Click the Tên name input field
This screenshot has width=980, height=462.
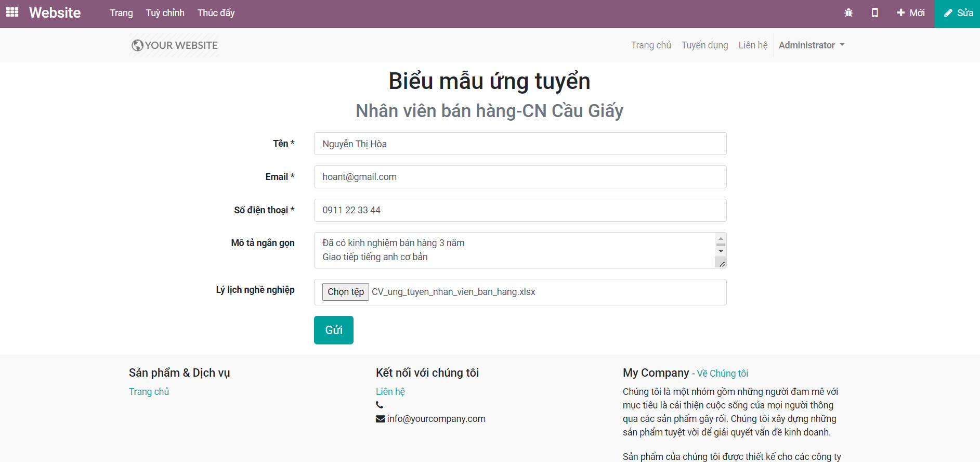coord(520,144)
